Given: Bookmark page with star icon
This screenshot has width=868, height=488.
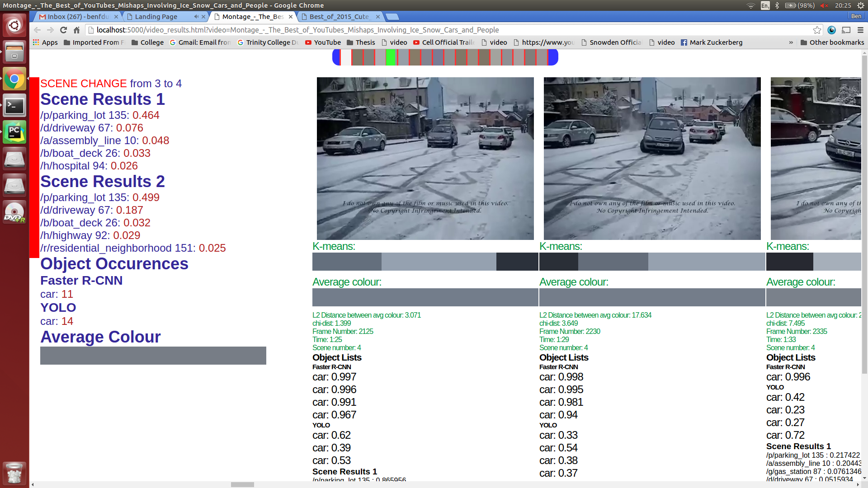Looking at the screenshot, I should point(817,30).
